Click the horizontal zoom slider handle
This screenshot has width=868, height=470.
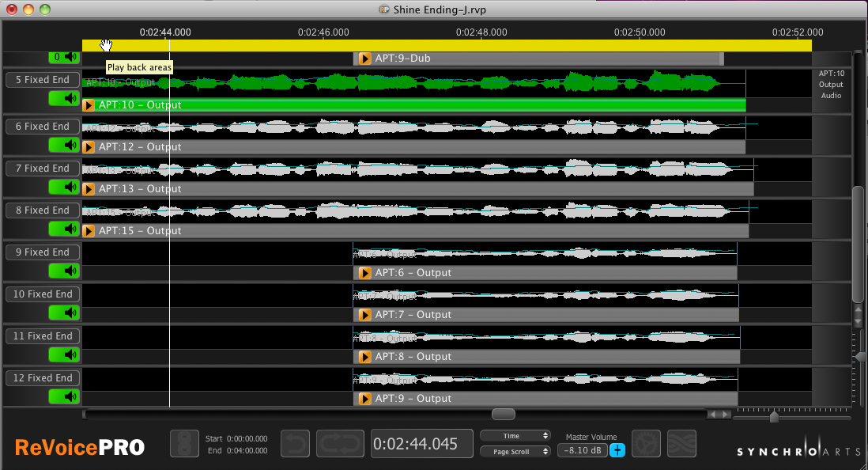774,417
